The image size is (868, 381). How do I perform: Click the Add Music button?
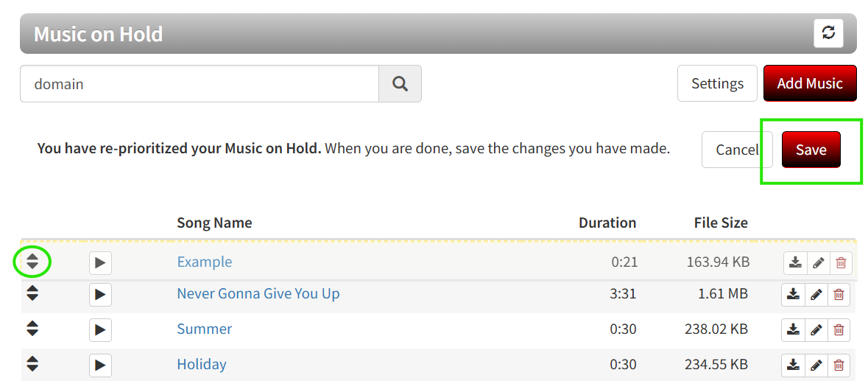coord(810,83)
